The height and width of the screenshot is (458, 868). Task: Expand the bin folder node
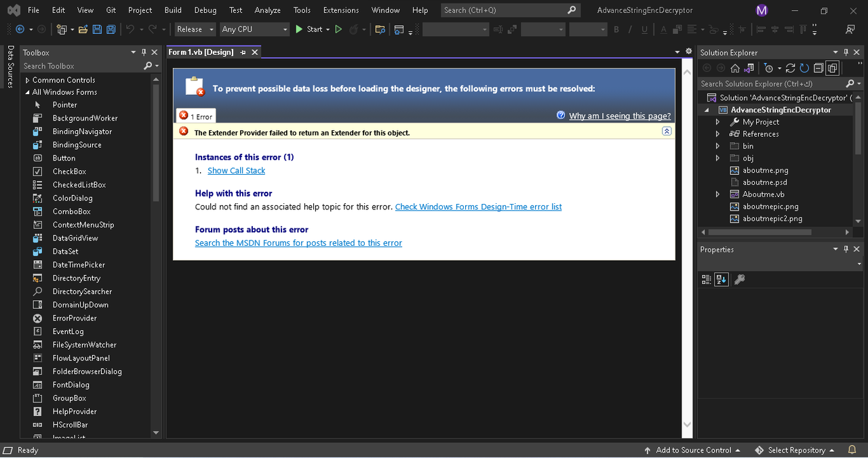coord(717,146)
